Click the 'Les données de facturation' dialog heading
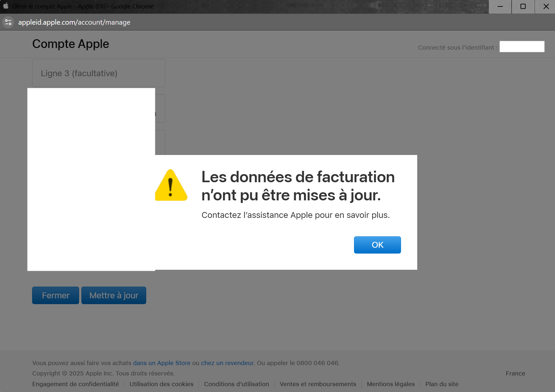This screenshot has width=555, height=392. (298, 186)
